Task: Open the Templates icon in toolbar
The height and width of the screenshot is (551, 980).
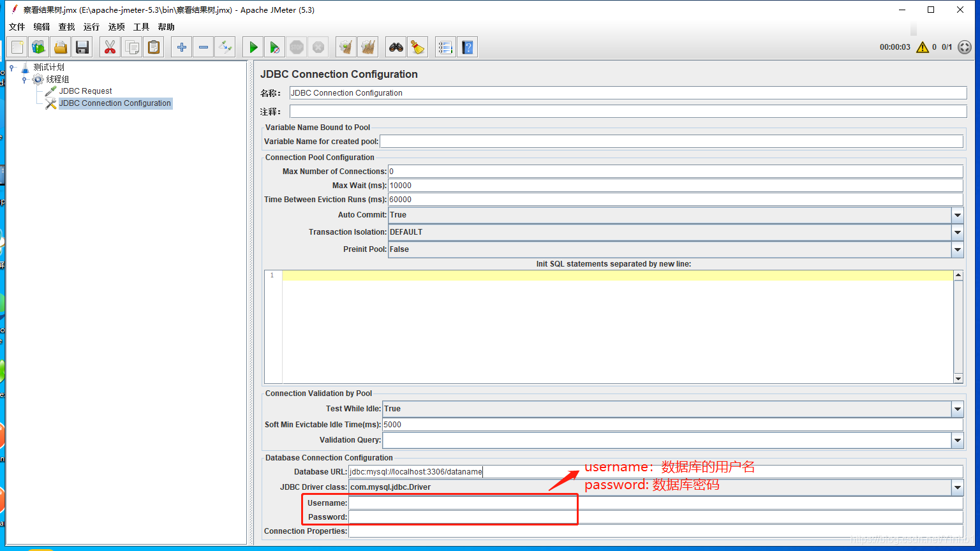Action: coord(39,47)
